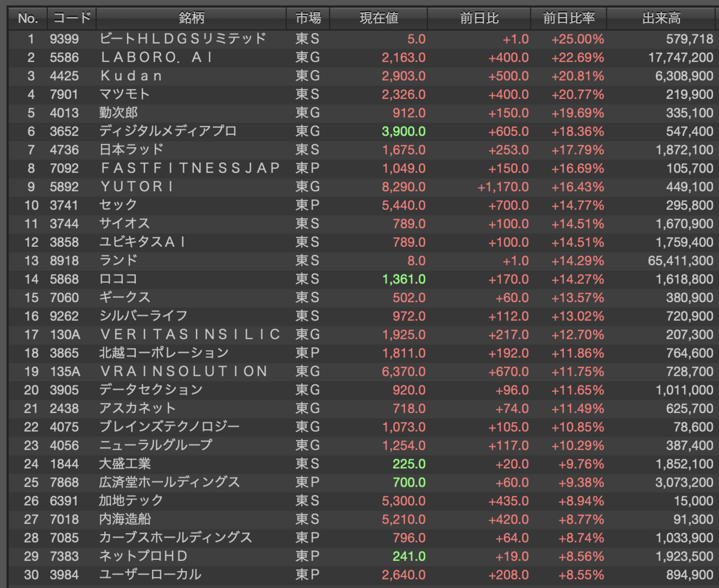Select the Kudan stock row
Image resolution: width=719 pixels, height=588 pixels.
click(x=362, y=76)
